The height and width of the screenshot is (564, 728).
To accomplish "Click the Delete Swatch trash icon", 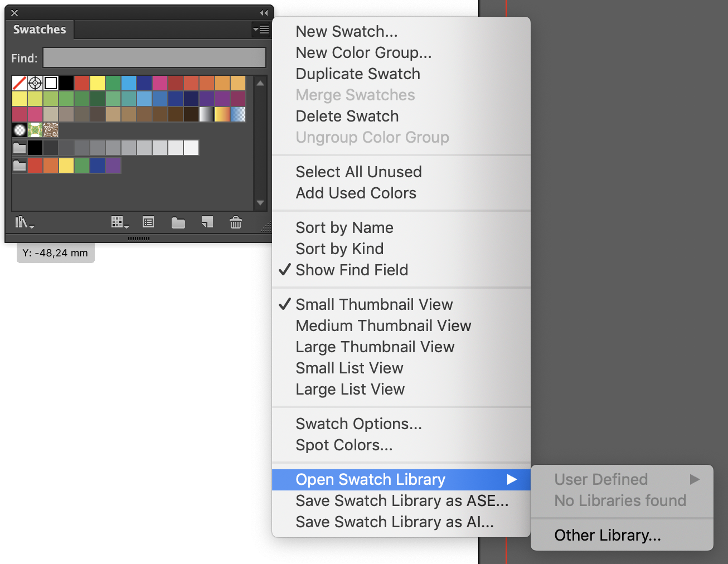I will (235, 222).
